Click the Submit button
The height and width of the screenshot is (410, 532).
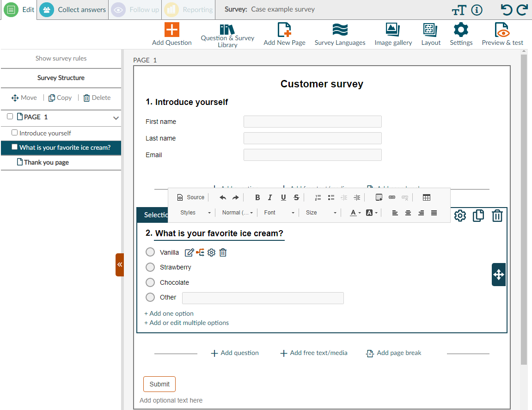tap(159, 384)
